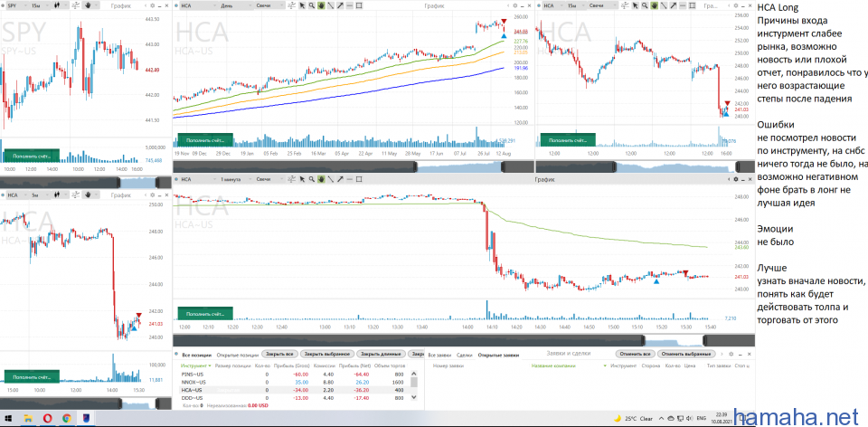Viewport: 868px width, 427px height.
Task: Select the trend line tool in HCA daily chart
Action: coord(331,5)
